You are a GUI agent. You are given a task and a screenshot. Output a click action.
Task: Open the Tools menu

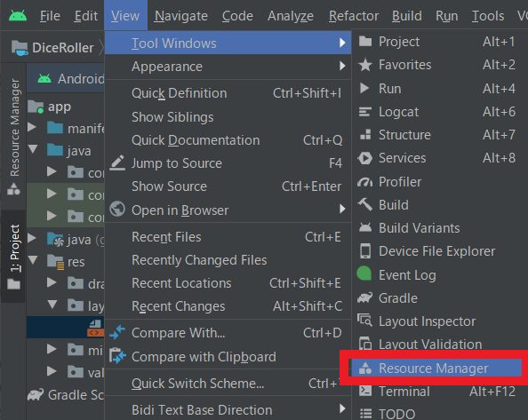tap(488, 16)
